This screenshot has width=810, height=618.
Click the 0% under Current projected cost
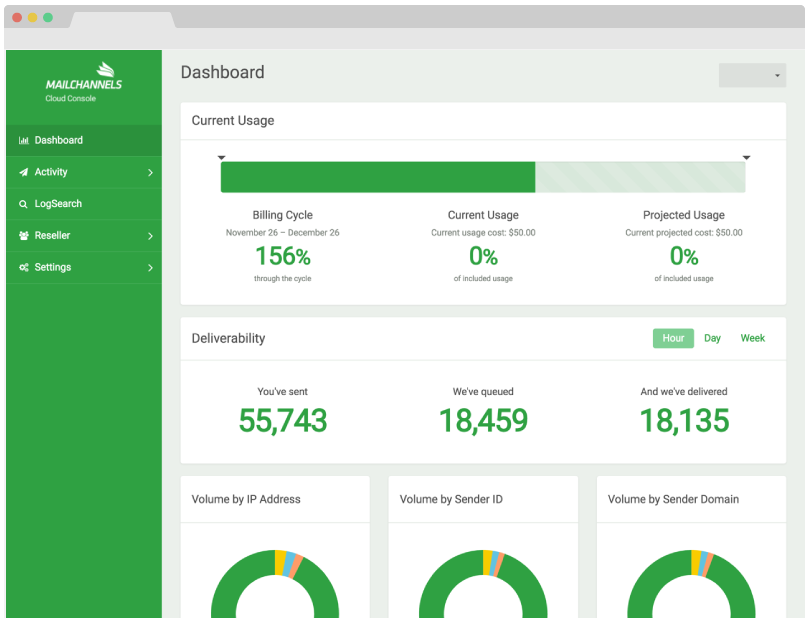click(x=684, y=256)
